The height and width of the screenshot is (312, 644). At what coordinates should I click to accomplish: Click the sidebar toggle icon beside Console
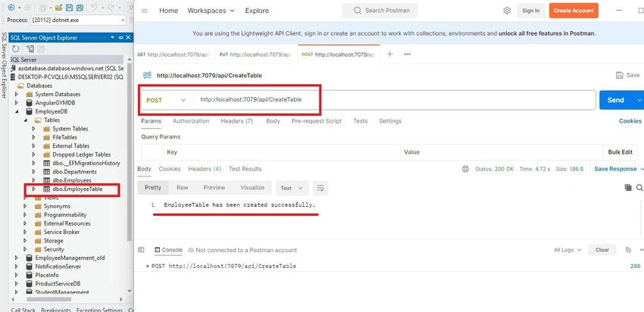click(141, 250)
